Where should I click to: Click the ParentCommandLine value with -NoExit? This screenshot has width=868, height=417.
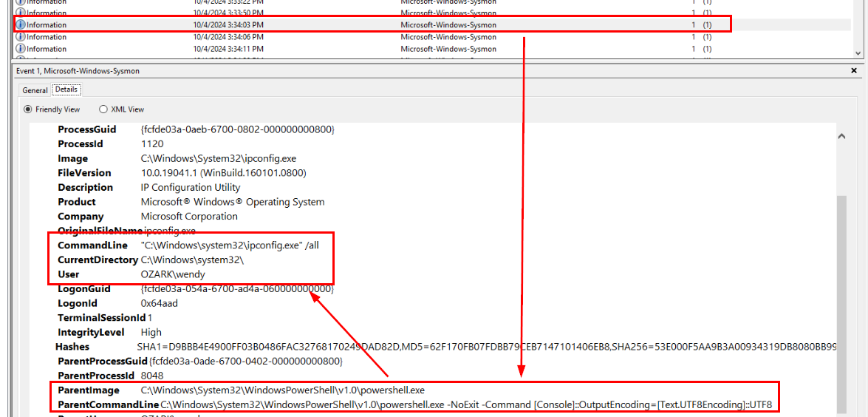[466, 404]
